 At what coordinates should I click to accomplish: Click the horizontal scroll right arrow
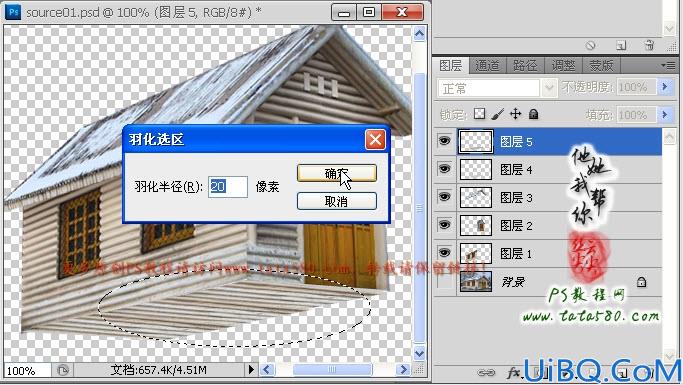[x=403, y=370]
